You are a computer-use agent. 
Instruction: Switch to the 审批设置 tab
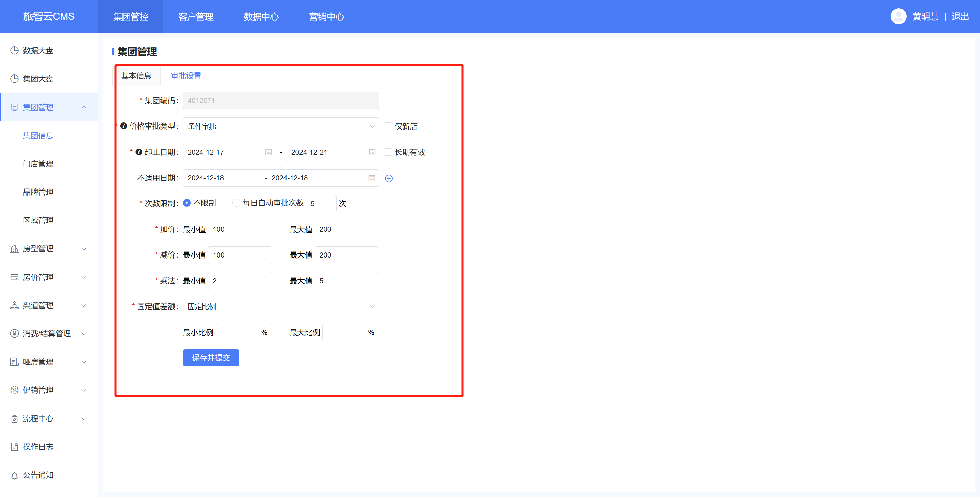186,76
